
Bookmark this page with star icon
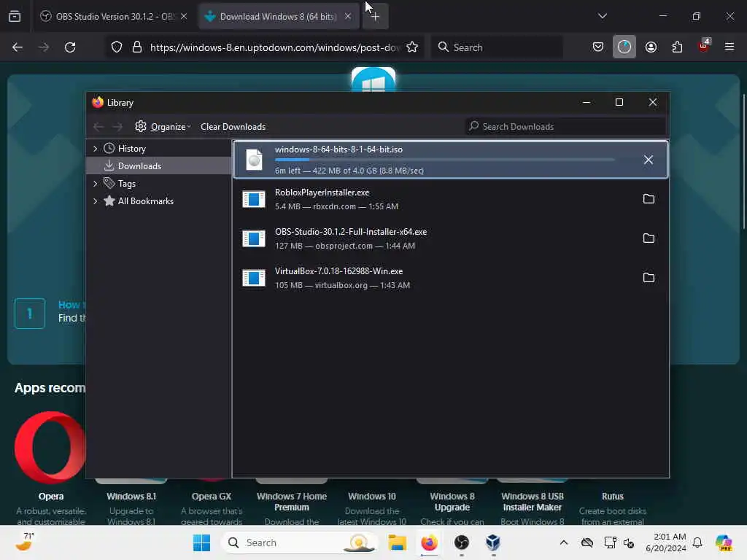[x=412, y=47]
